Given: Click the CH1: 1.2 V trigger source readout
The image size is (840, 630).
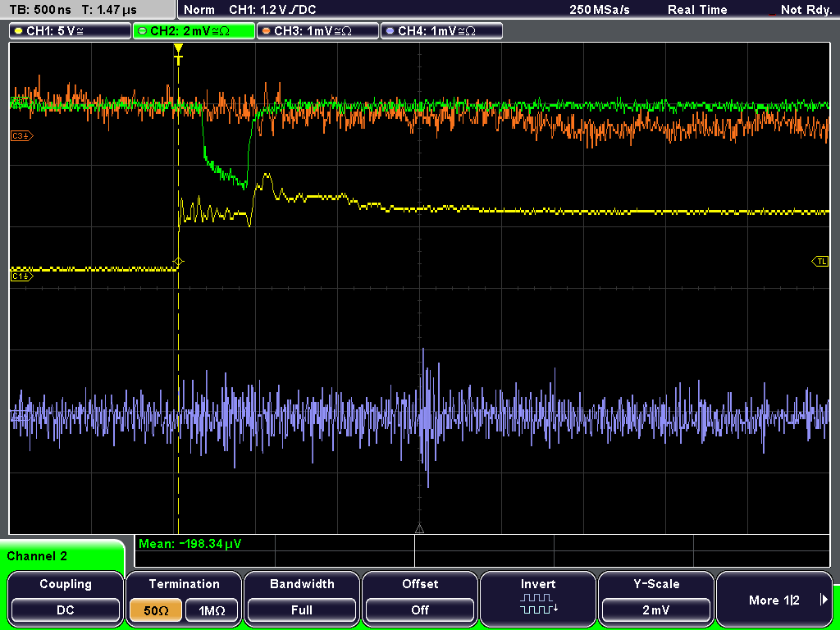Looking at the screenshot, I should (272, 10).
